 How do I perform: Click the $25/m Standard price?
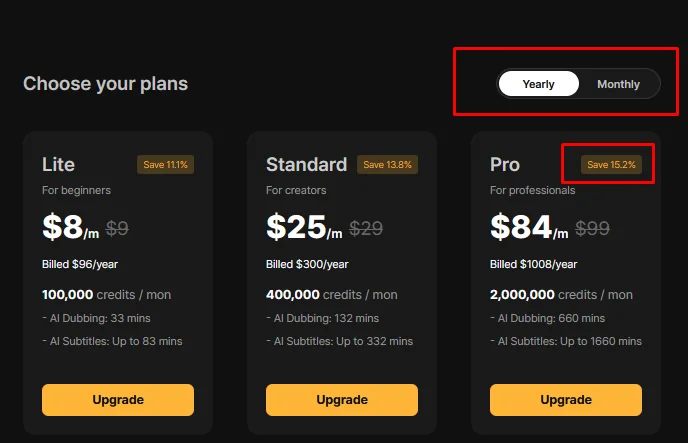pos(303,228)
